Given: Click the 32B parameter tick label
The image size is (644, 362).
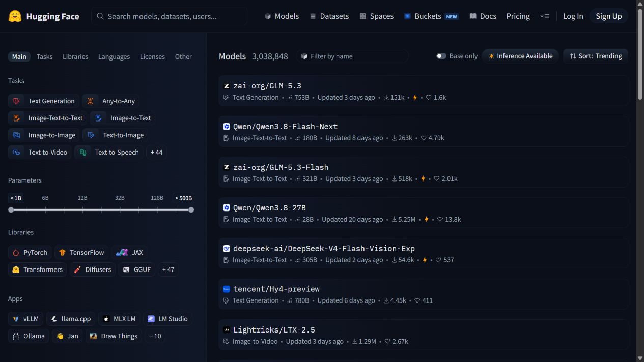Looking at the screenshot, I should click(x=120, y=198).
